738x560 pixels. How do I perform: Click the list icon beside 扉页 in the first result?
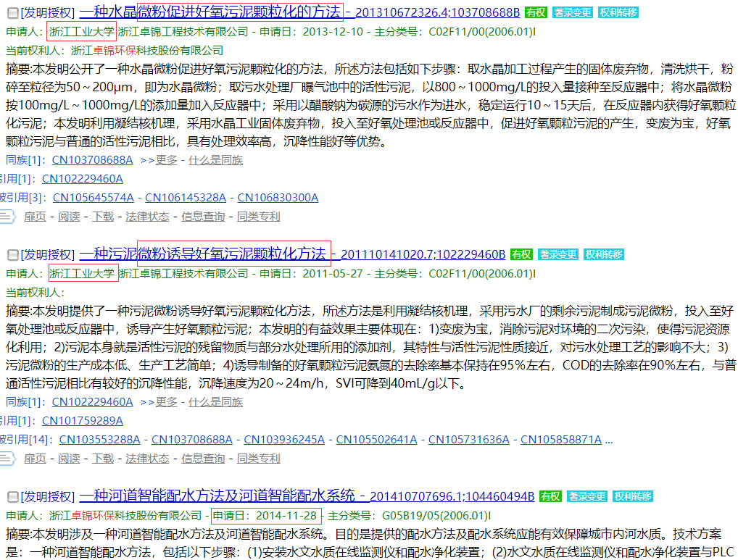(7, 217)
